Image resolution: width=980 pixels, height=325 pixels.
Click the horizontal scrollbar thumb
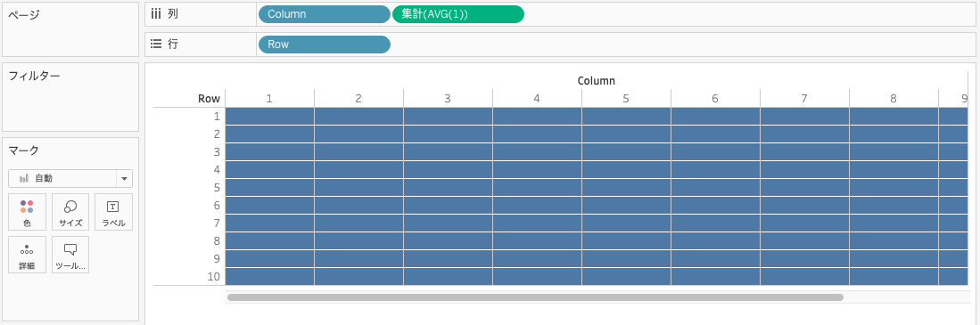point(535,297)
